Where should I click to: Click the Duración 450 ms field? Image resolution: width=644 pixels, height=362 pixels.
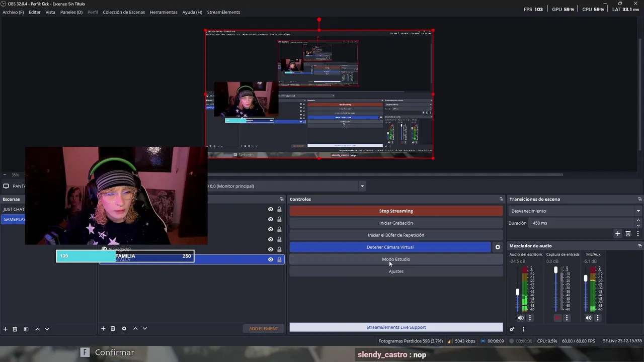click(582, 223)
